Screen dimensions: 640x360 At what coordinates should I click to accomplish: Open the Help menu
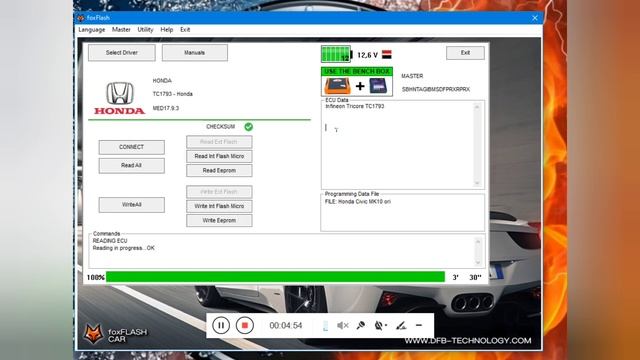click(167, 30)
